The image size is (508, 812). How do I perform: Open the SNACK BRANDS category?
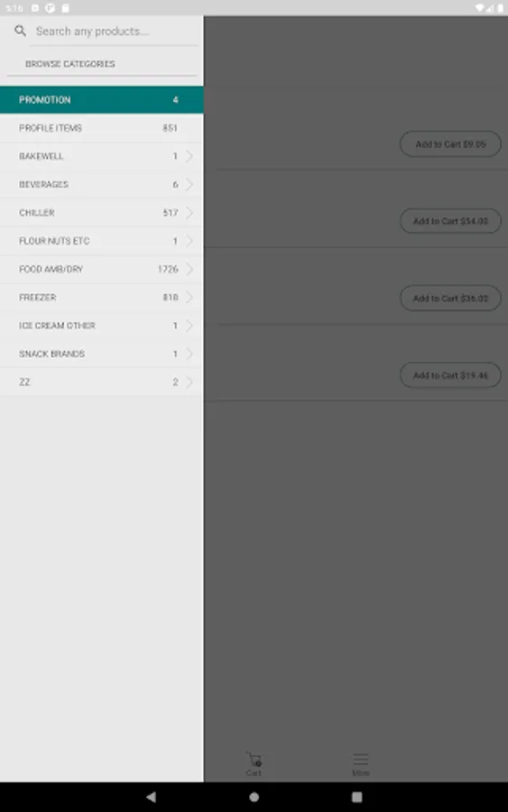(101, 354)
